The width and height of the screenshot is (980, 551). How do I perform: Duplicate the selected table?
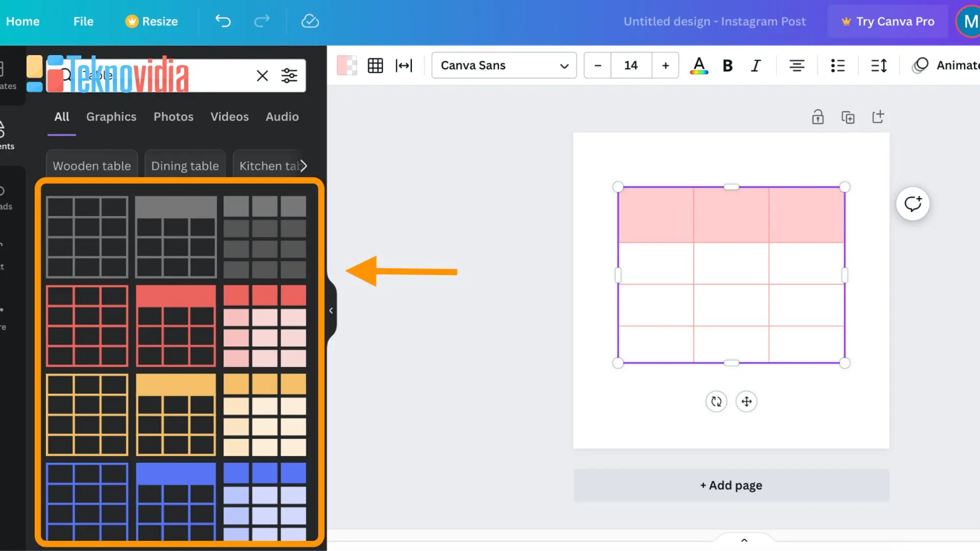click(848, 117)
